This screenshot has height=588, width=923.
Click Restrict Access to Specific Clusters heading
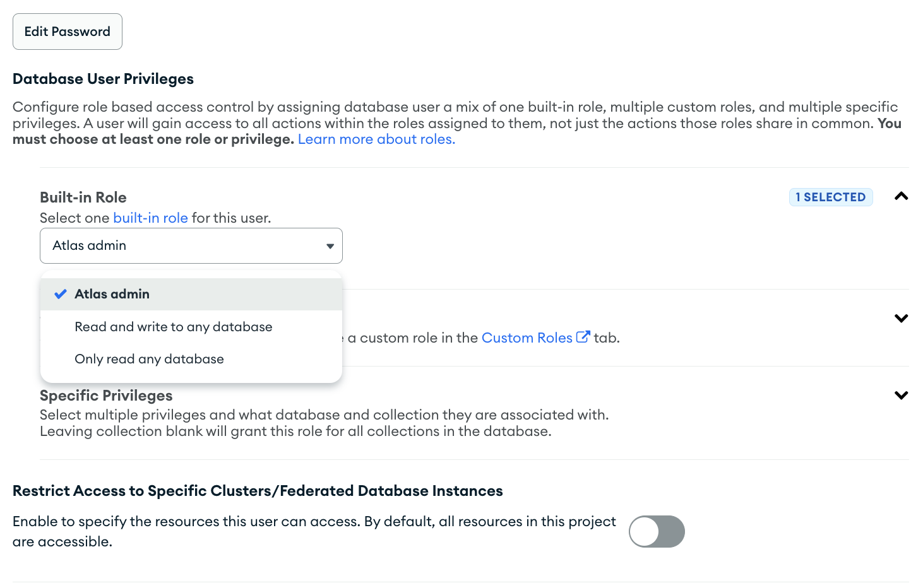pos(258,491)
